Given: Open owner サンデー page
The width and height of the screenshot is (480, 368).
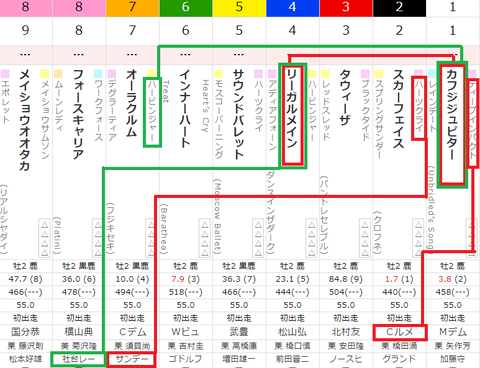Looking at the screenshot, I should tap(132, 359).
